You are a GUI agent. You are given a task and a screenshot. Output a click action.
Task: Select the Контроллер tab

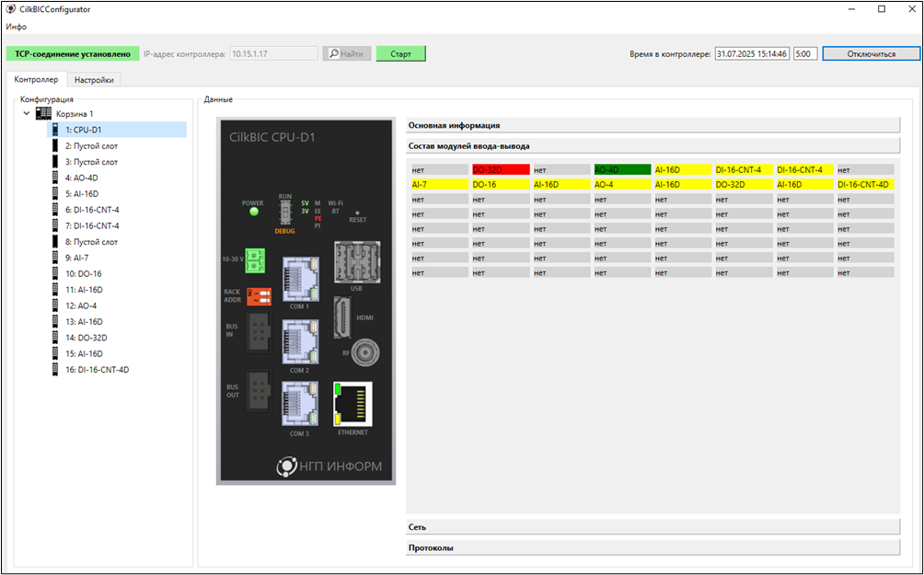click(x=37, y=79)
